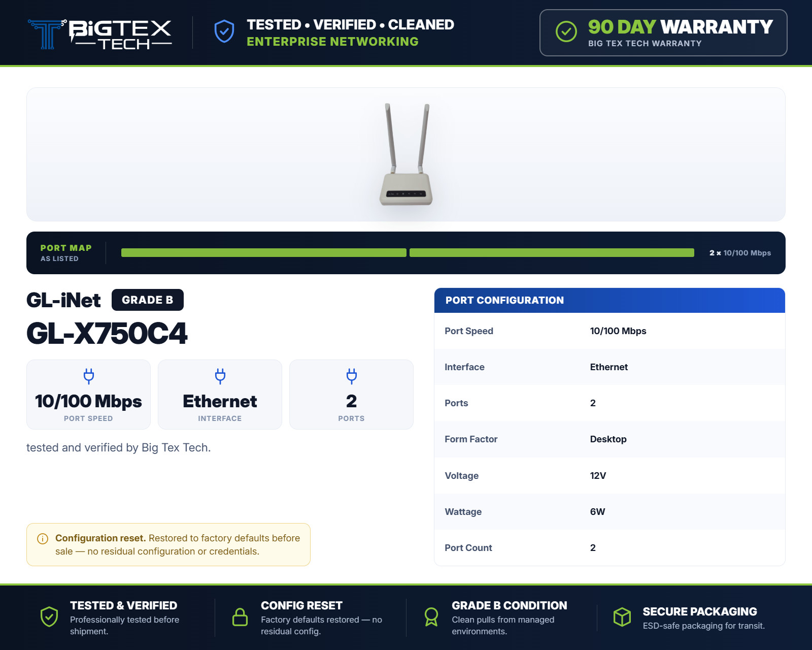Click the Tested & Verified shield icon in footer
812x650 pixels.
[49, 617]
